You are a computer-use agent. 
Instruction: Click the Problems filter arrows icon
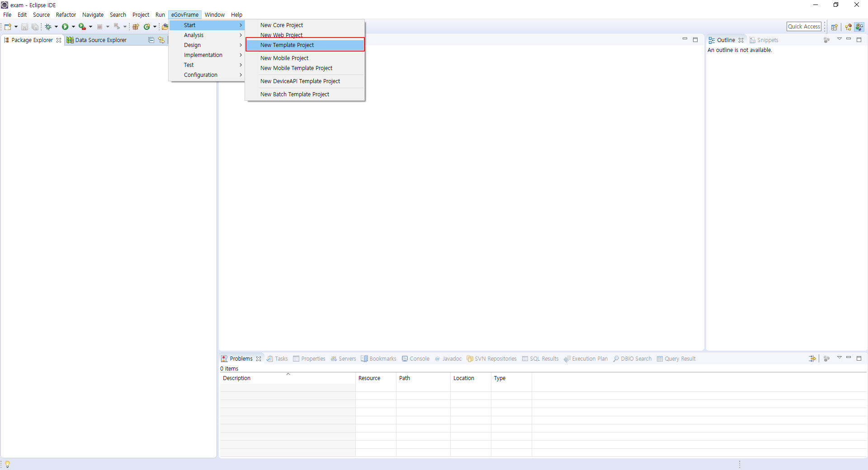pyautogui.click(x=812, y=358)
